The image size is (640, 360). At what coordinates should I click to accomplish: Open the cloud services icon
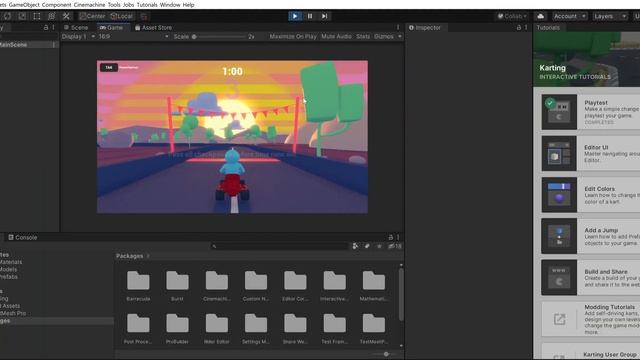point(540,16)
